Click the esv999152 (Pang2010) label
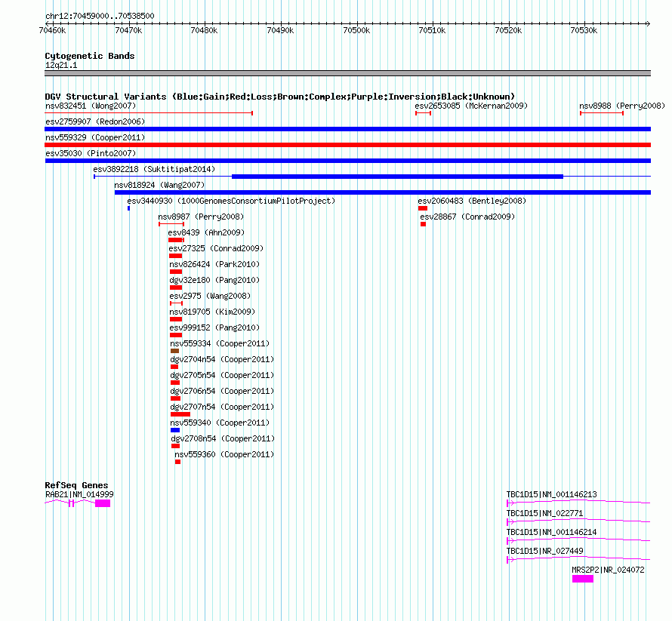Image resolution: width=672 pixels, height=621 pixels. (214, 327)
